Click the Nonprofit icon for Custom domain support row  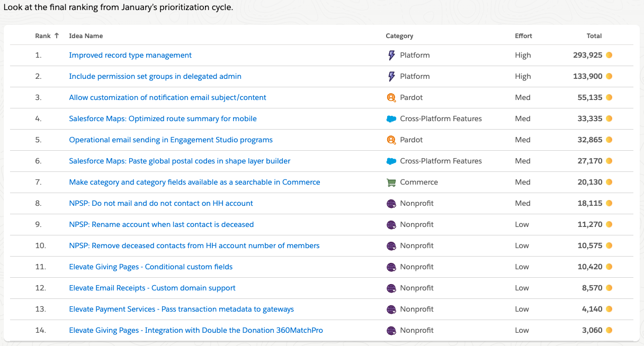click(x=391, y=288)
